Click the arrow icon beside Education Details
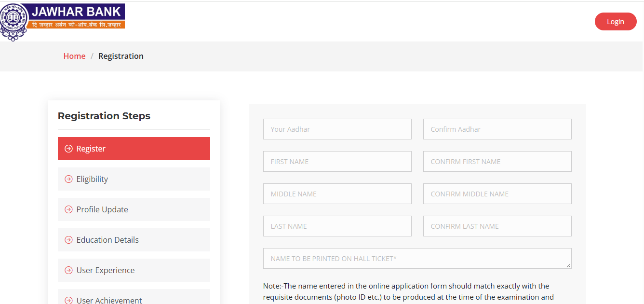 (x=68, y=240)
